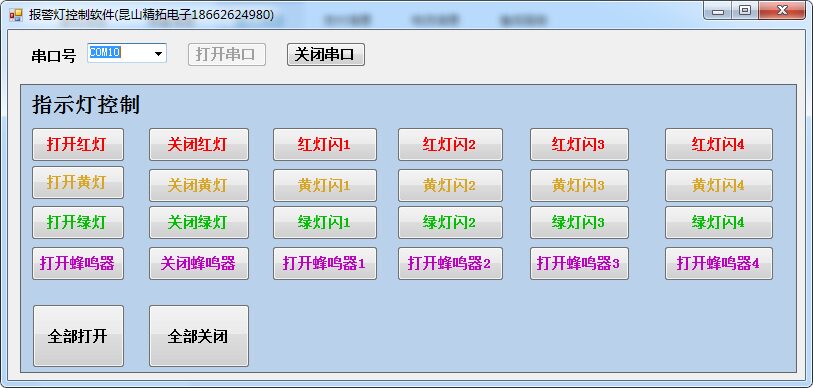Screen dimensions: 813x388
Task: Start buzzer pattern 打开蜂鸣器3
Action: tap(579, 264)
